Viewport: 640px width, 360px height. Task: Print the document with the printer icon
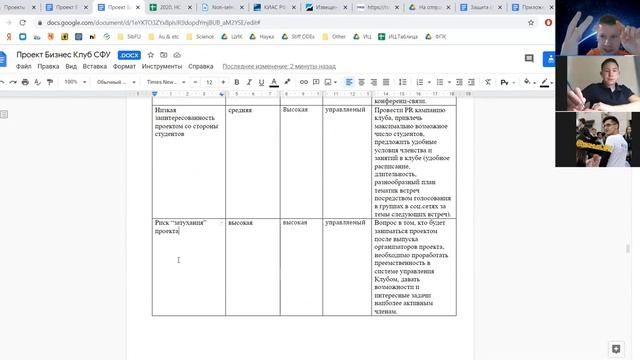[25, 82]
